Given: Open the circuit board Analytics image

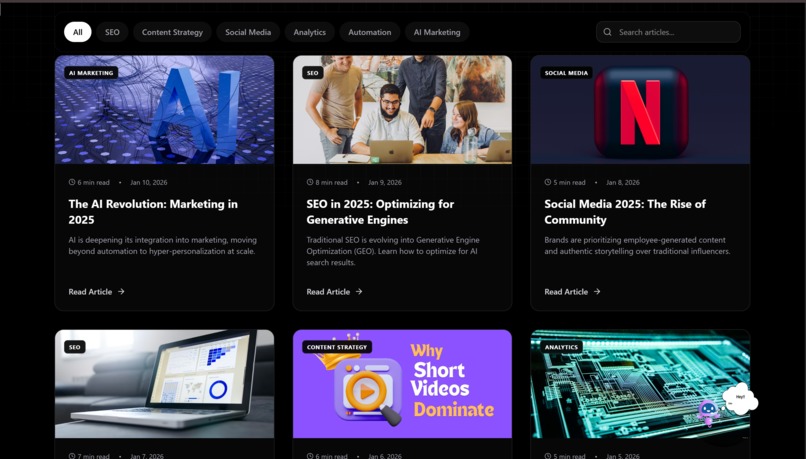Looking at the screenshot, I should coord(640,384).
